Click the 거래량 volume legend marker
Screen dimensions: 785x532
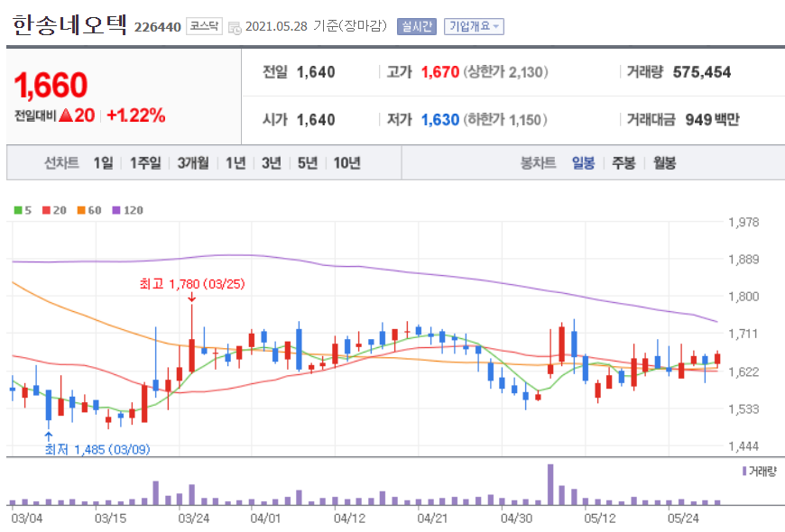click(x=744, y=471)
